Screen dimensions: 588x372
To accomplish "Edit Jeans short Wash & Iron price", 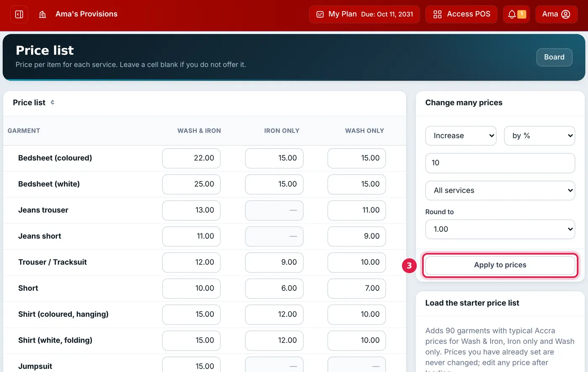I will [x=192, y=236].
